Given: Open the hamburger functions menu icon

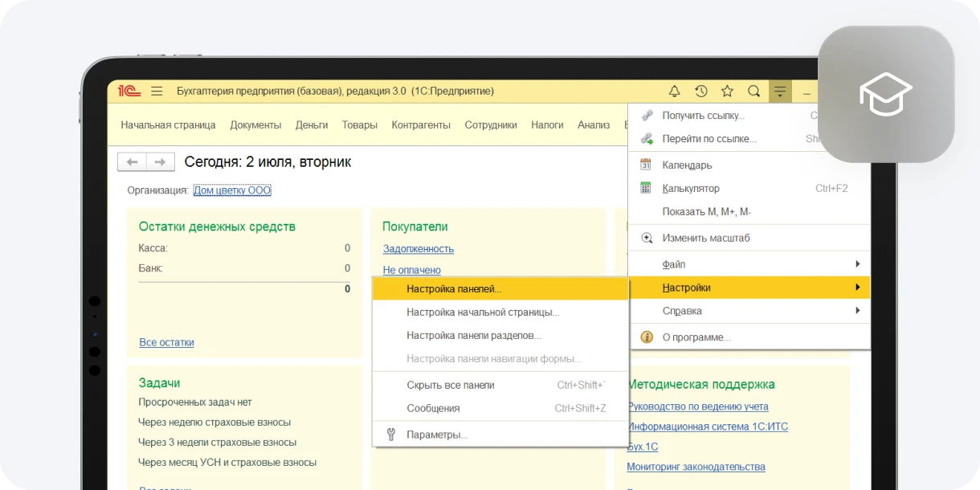Looking at the screenshot, I should tap(157, 92).
